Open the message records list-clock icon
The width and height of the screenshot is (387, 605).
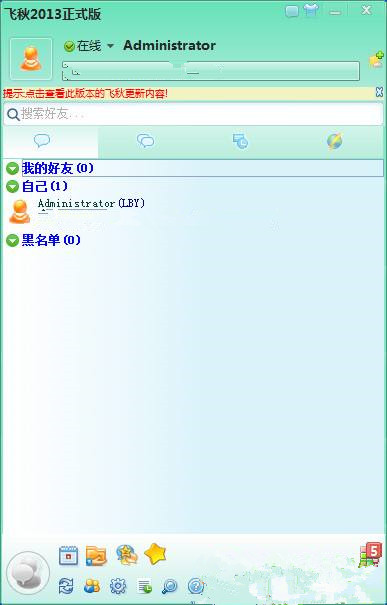click(x=144, y=587)
